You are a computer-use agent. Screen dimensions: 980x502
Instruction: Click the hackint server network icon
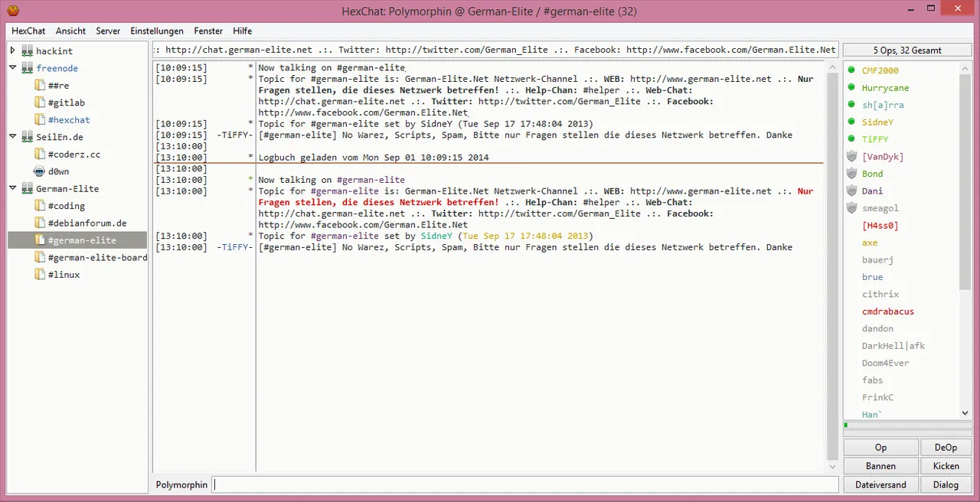pos(28,51)
